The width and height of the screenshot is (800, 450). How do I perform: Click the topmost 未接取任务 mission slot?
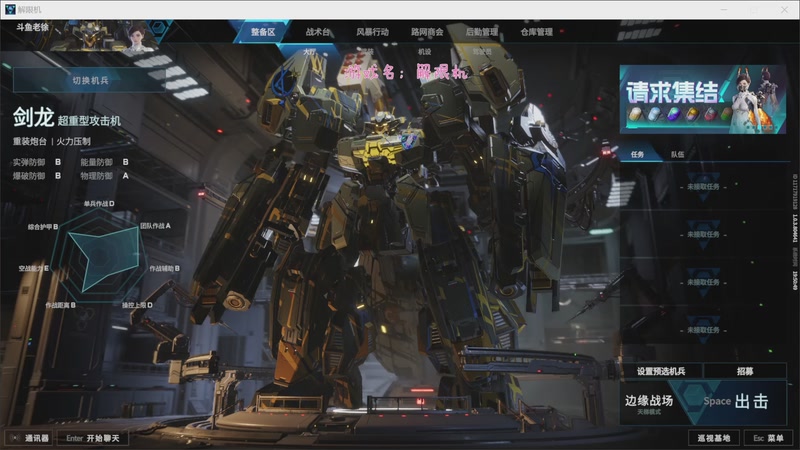(x=703, y=187)
